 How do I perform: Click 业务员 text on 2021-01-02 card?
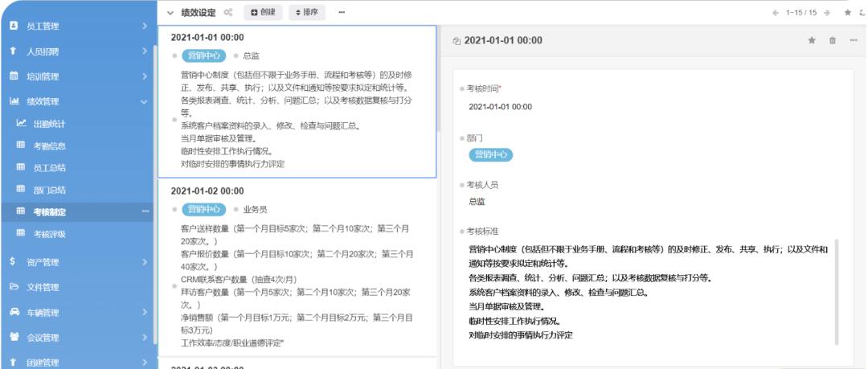click(255, 210)
